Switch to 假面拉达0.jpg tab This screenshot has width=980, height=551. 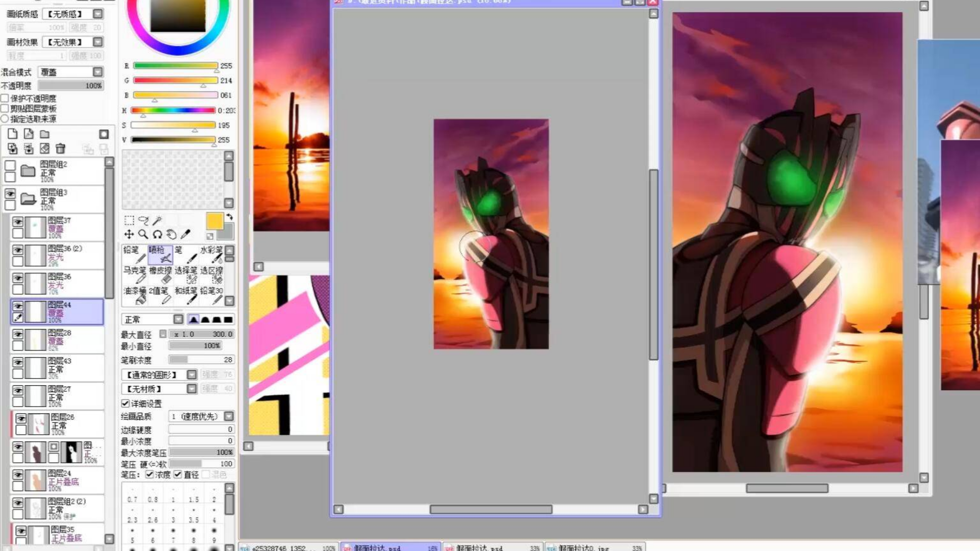pyautogui.click(x=595, y=547)
